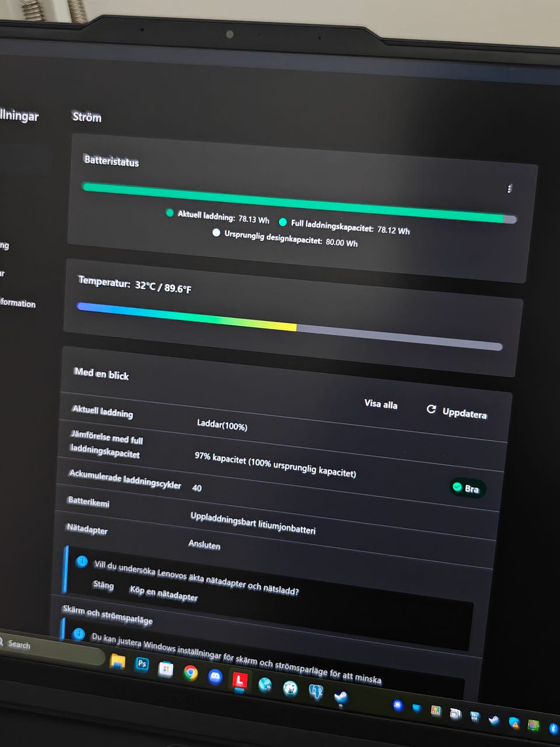Image resolution: width=560 pixels, height=747 pixels.
Task: Click the info icon beside the Lenovo nätadapter question
Action: (82, 562)
